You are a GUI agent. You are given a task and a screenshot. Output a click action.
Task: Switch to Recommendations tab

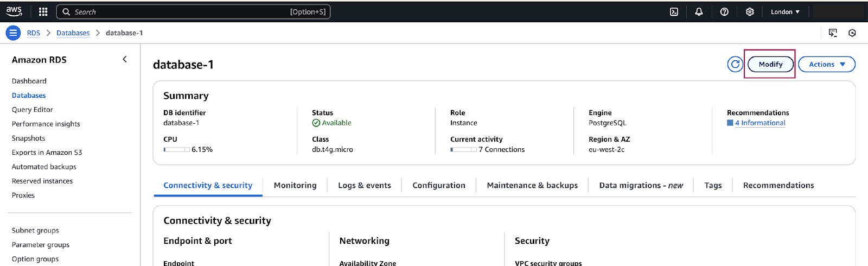pos(778,186)
